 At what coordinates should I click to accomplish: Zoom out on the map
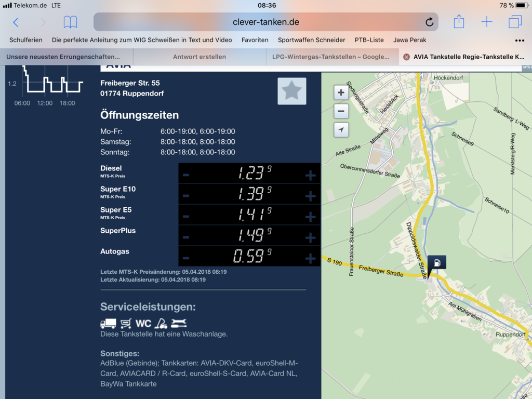[341, 111]
